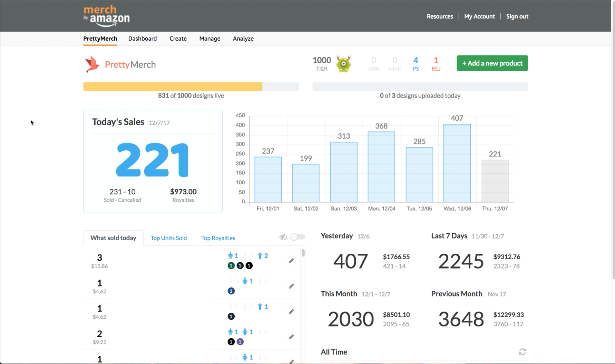Click This Month total 2030
Viewport: 615px width, 364px height.
(x=351, y=319)
